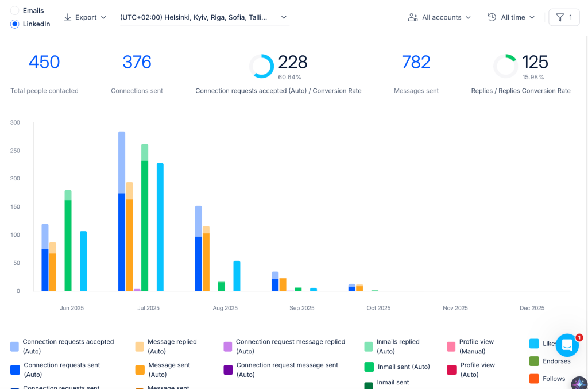Select the LinkedIn radio button
The width and height of the screenshot is (588, 389).
pos(14,24)
